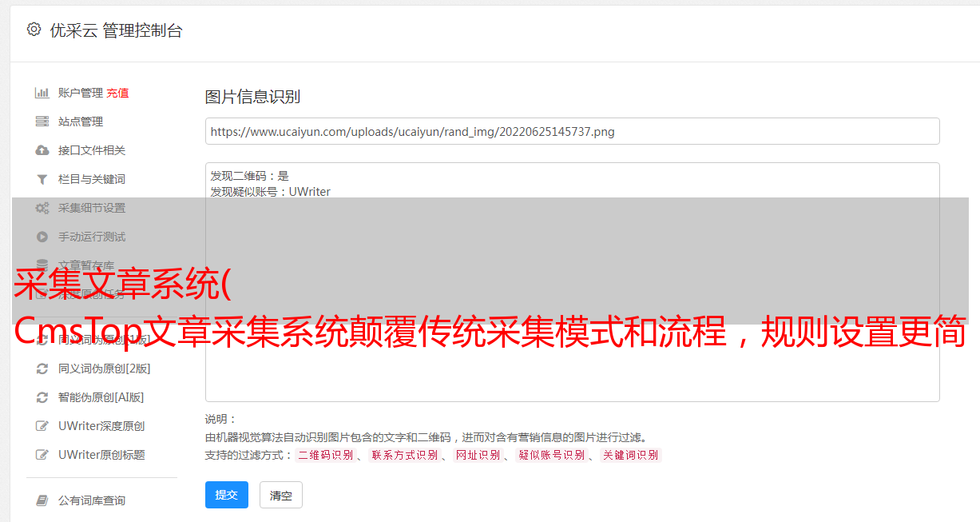This screenshot has width=980, height=522.
Task: Click the 二维码识别 tag
Action: (326, 455)
